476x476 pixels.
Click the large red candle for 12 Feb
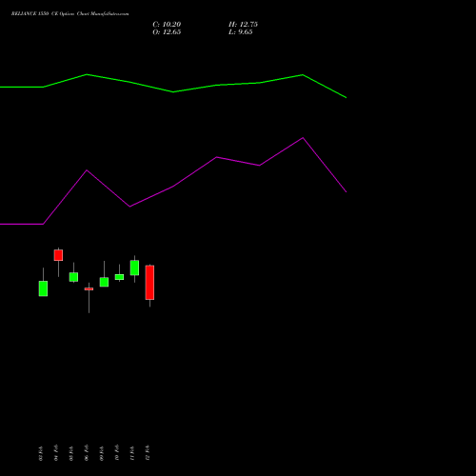coord(149,283)
